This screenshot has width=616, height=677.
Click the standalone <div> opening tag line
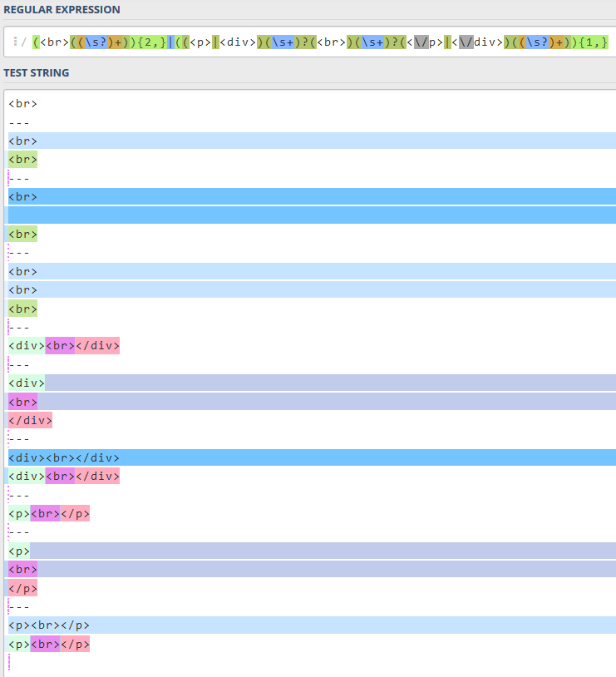27,383
